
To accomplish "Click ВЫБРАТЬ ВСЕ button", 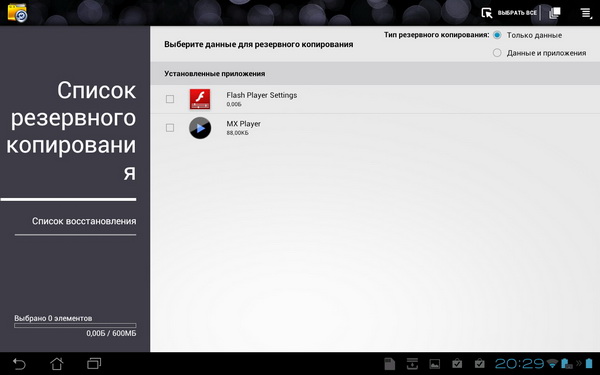I will pos(517,13).
